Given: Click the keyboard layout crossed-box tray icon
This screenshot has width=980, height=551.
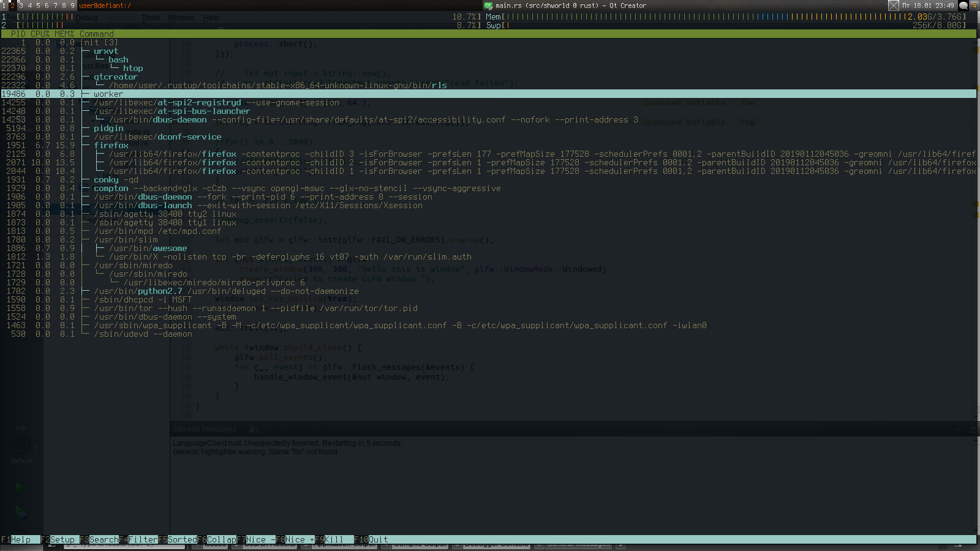Looking at the screenshot, I should point(894,6).
